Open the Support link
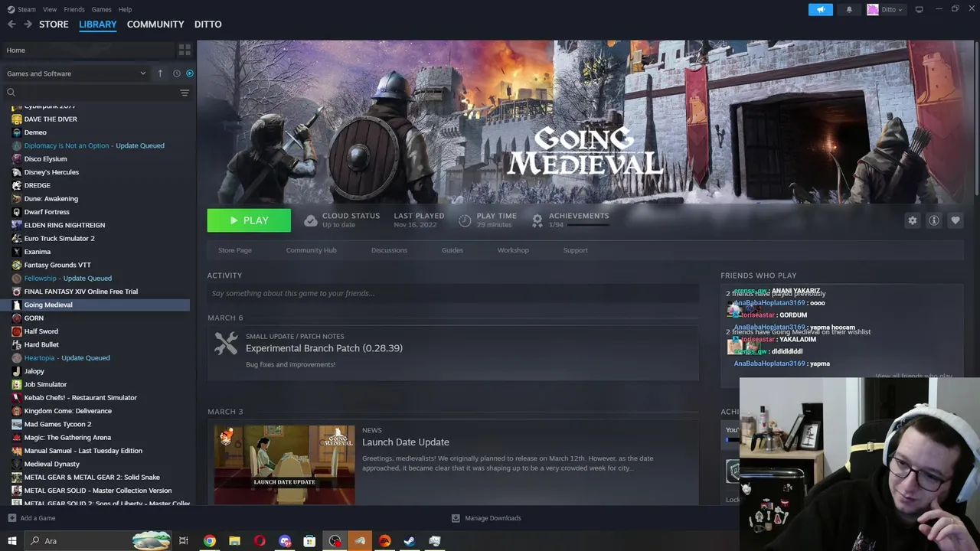 click(x=575, y=250)
